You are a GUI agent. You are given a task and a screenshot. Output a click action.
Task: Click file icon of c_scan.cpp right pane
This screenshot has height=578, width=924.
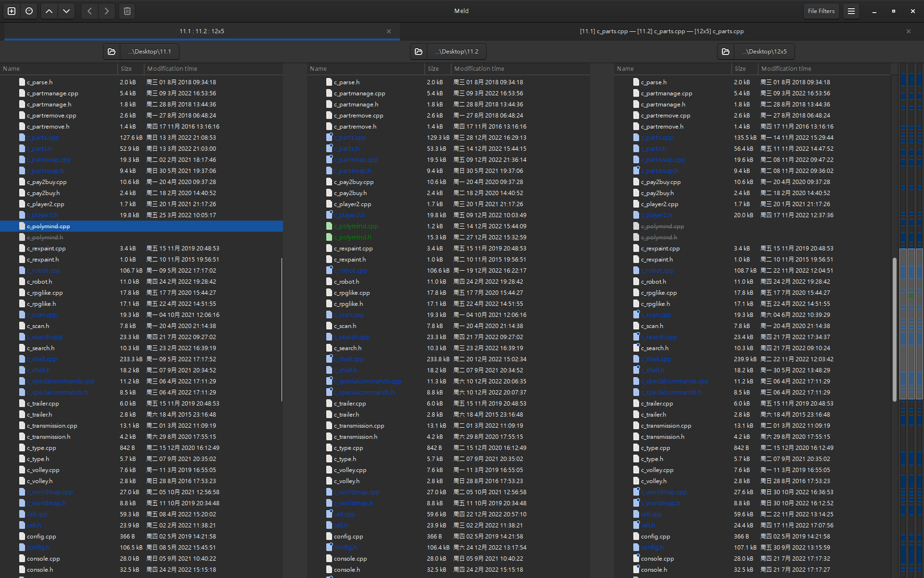click(636, 315)
